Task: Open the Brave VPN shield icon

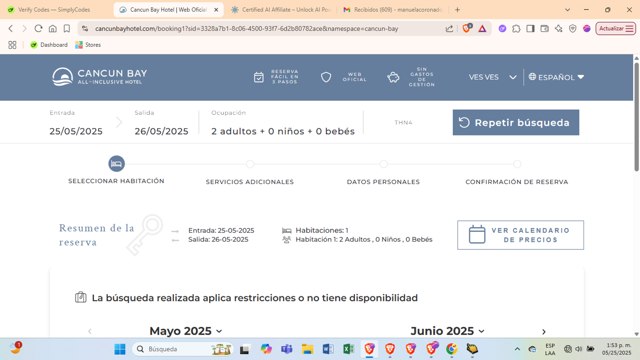Action: (x=573, y=29)
